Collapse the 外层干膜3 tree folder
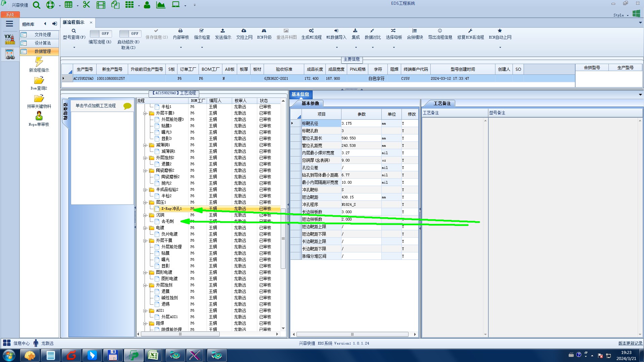The height and width of the screenshot is (362, 644). (x=145, y=113)
